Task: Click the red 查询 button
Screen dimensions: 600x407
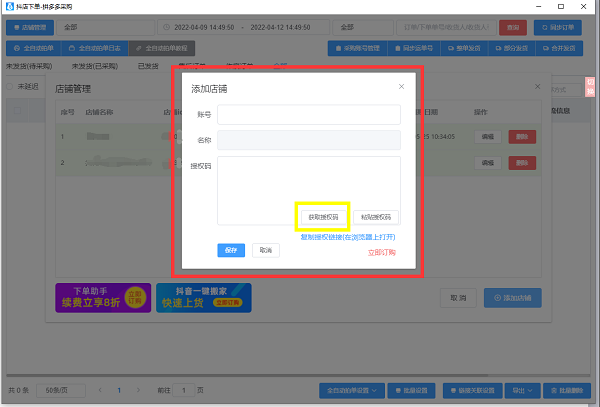Action: point(513,28)
